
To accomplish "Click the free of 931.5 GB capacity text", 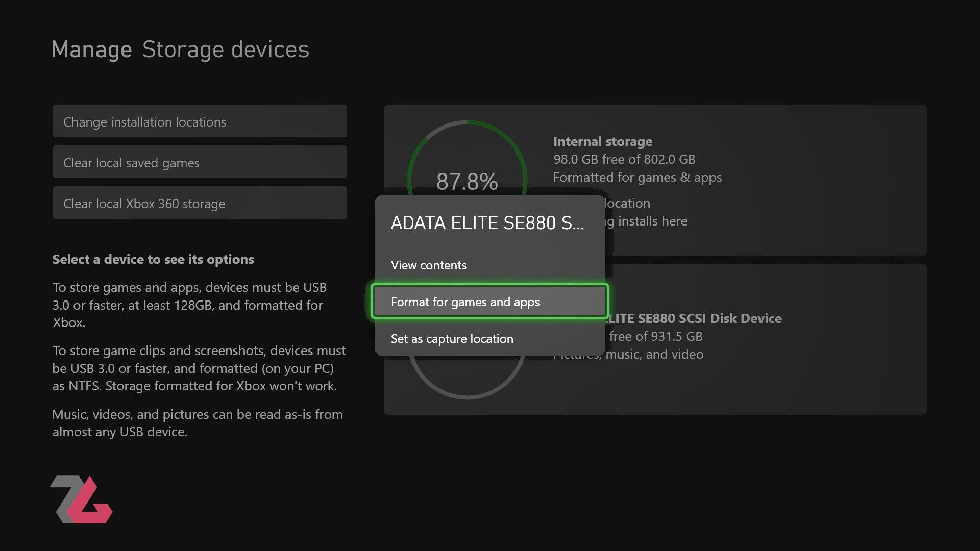I will click(656, 336).
